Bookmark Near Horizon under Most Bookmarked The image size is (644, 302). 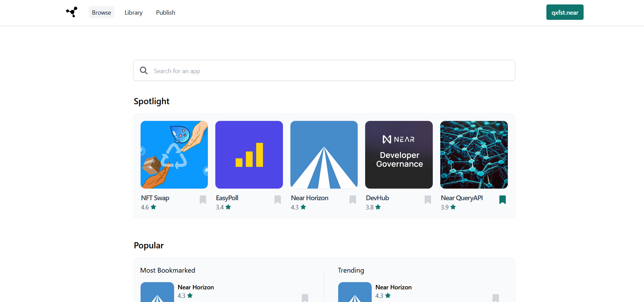click(x=305, y=298)
